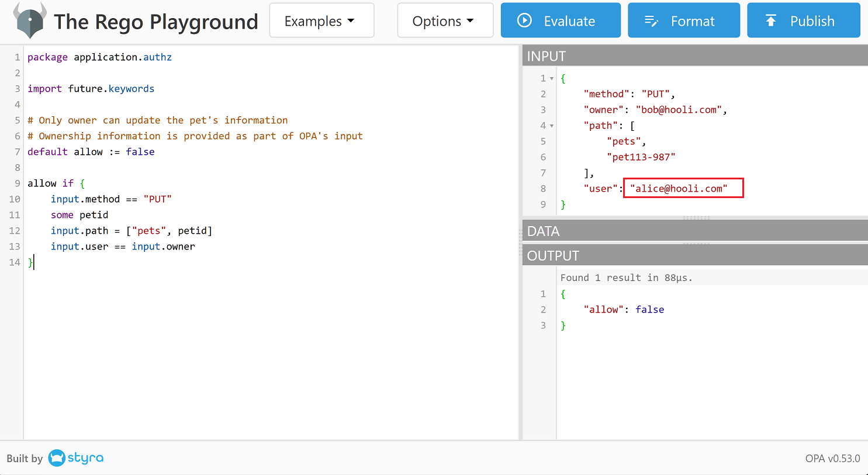Click The Rego Playground title
Viewport: 868px width, 475px height.
point(155,22)
